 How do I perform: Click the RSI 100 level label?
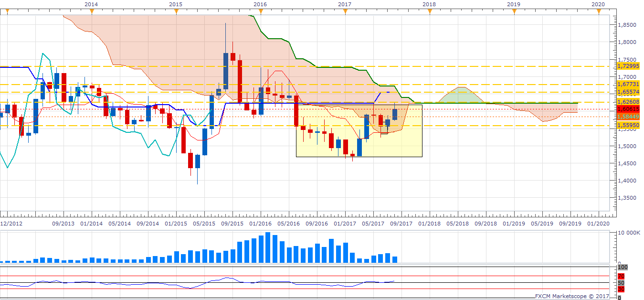click(622, 268)
